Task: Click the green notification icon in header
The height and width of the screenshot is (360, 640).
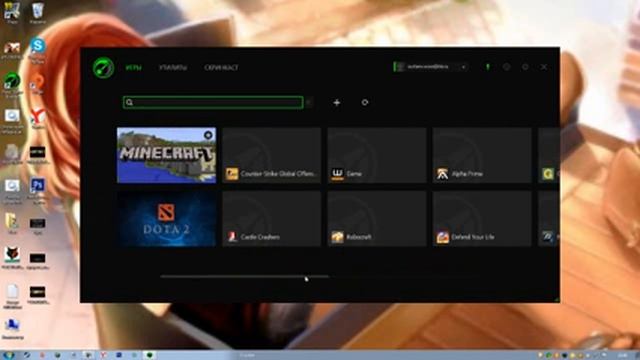Action: pos(487,67)
